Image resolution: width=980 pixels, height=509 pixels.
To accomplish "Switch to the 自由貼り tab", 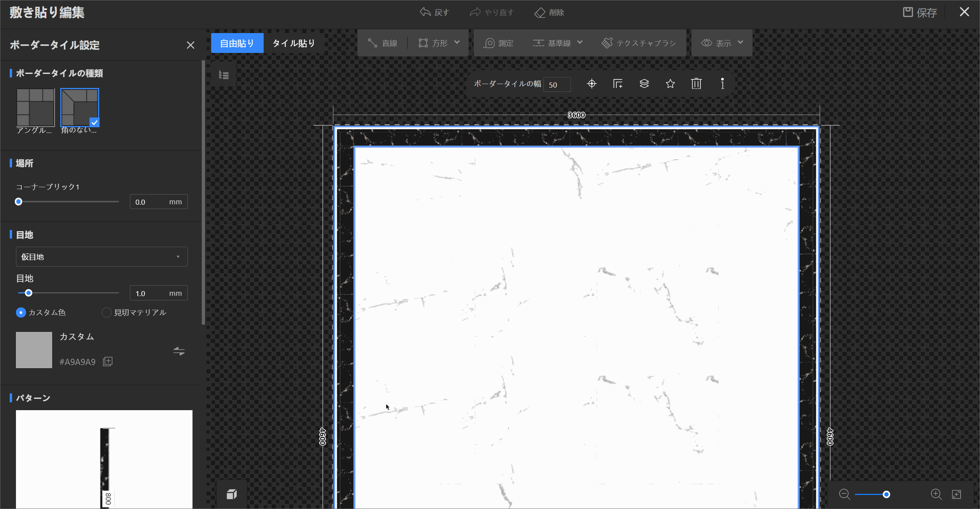I will coord(237,43).
